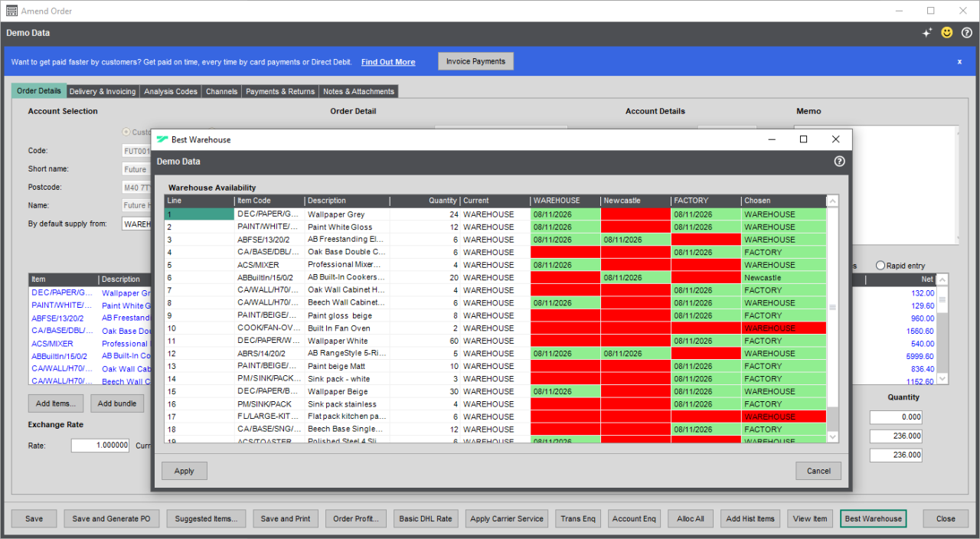The width and height of the screenshot is (980, 539).
Task: Click the Newcastle column header
Action: click(x=635, y=201)
